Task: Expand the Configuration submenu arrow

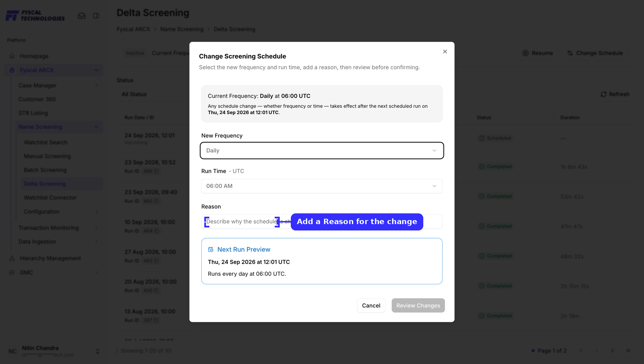Action: pyautogui.click(x=97, y=212)
